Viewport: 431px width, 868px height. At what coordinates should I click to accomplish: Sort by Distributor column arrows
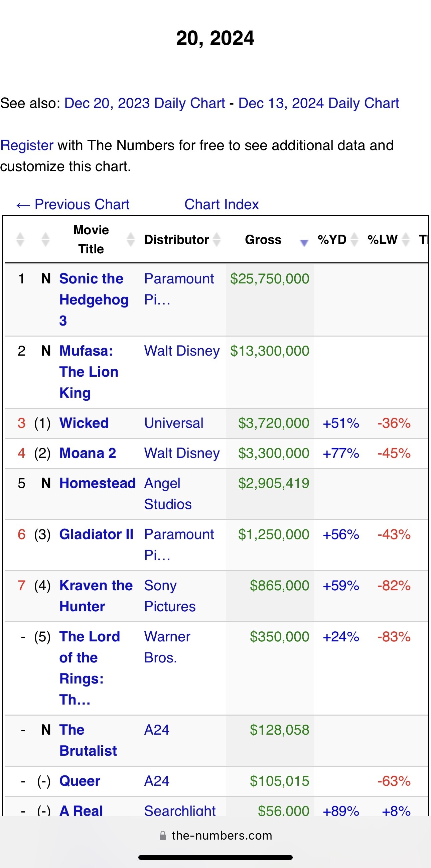(x=217, y=239)
